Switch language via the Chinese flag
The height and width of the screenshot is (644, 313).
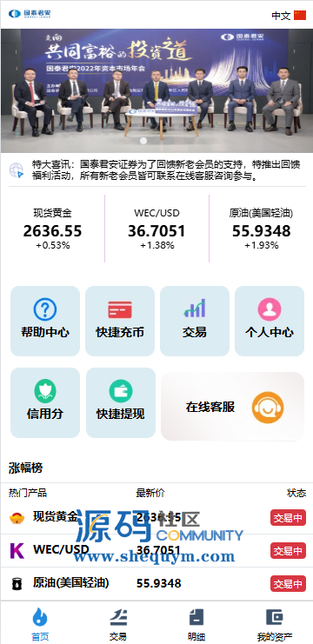tap(300, 16)
